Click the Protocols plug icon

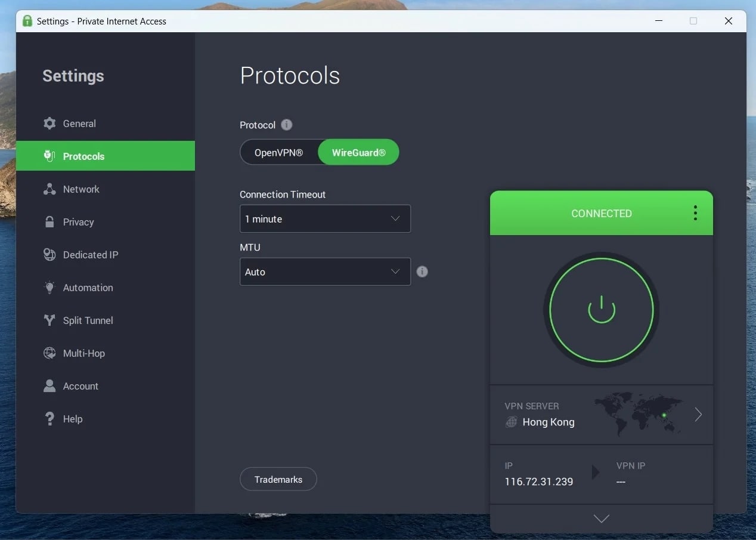pos(49,156)
